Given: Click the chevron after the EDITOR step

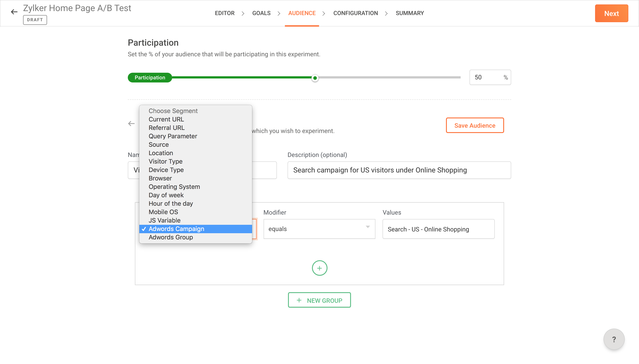Looking at the screenshot, I should (243, 13).
